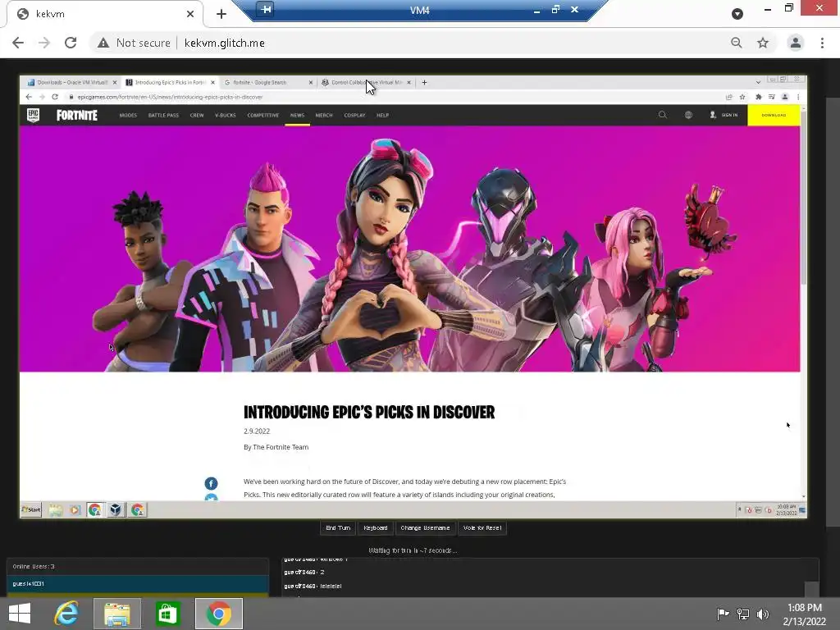The width and height of the screenshot is (840, 630).
Task: Click the Fortnite logo
Action: (77, 115)
